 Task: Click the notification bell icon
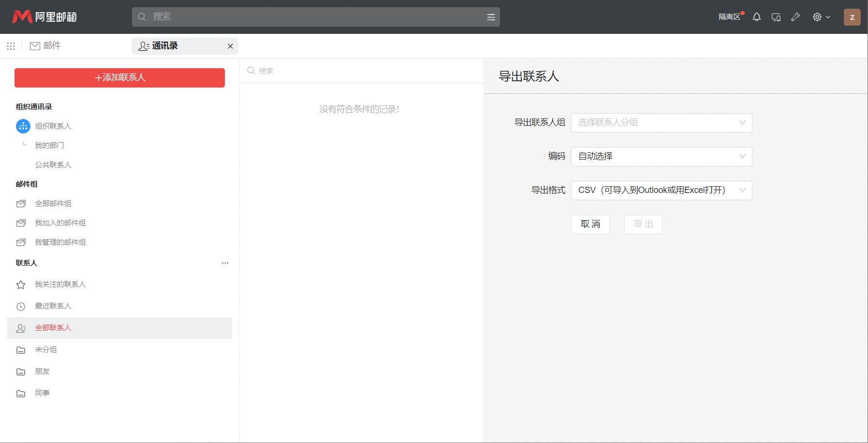pos(756,17)
